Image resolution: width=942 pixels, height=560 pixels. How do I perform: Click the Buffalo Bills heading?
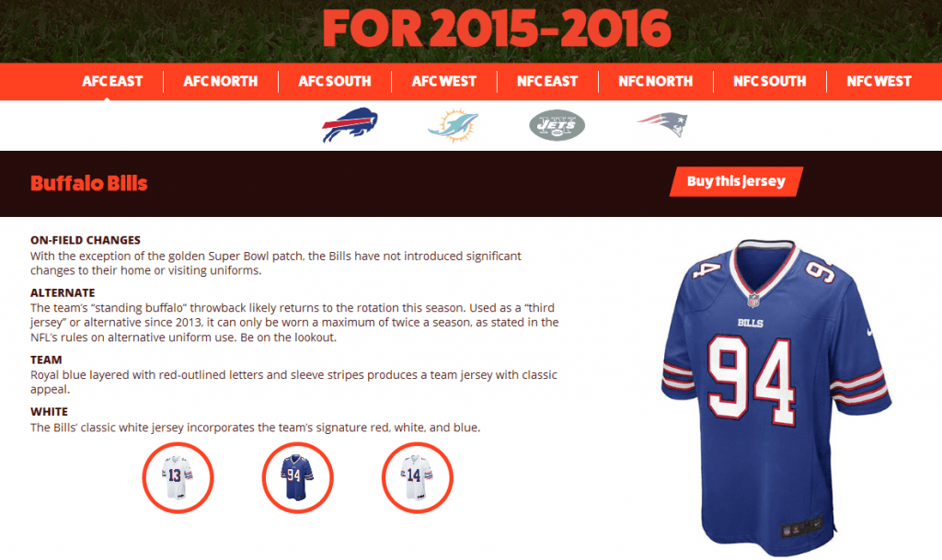[x=89, y=183]
